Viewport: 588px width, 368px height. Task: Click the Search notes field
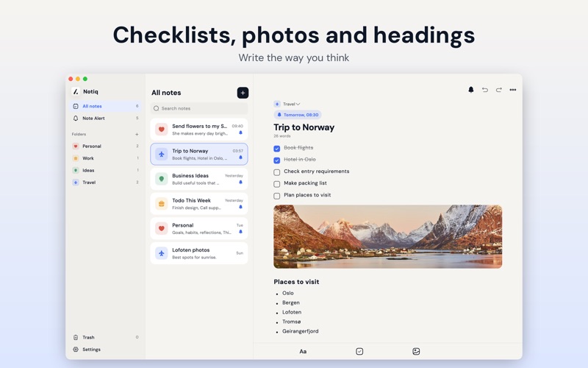coord(199,108)
